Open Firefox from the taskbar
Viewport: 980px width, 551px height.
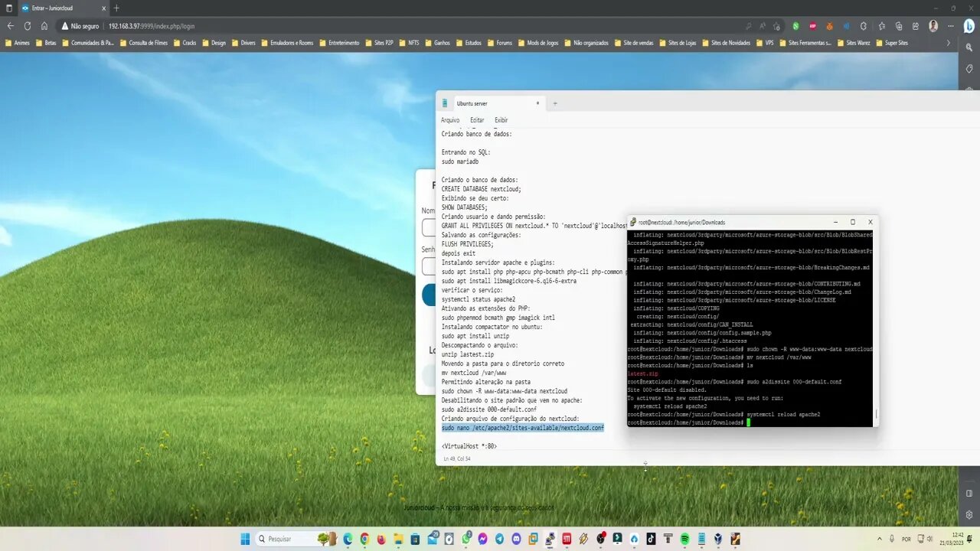381,539
